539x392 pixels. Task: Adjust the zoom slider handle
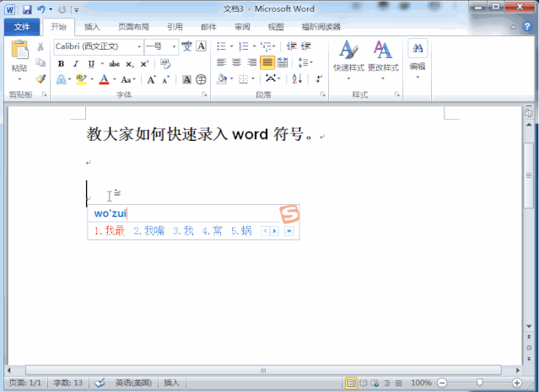tap(479, 382)
